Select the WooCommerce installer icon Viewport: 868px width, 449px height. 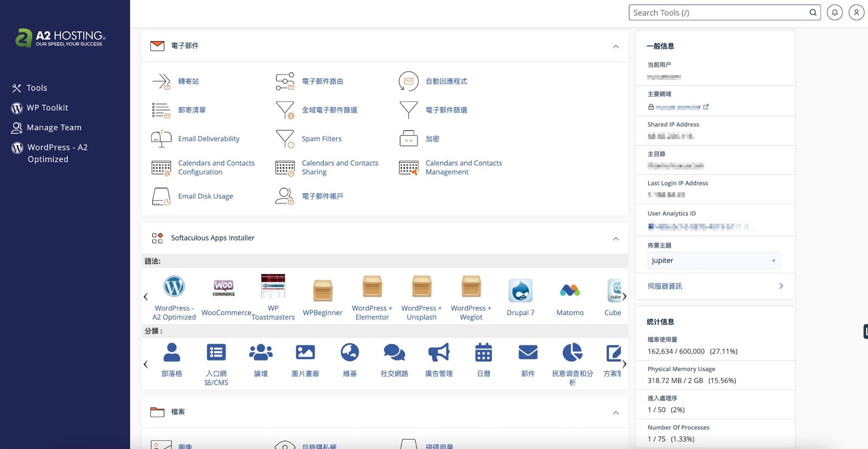tap(224, 288)
